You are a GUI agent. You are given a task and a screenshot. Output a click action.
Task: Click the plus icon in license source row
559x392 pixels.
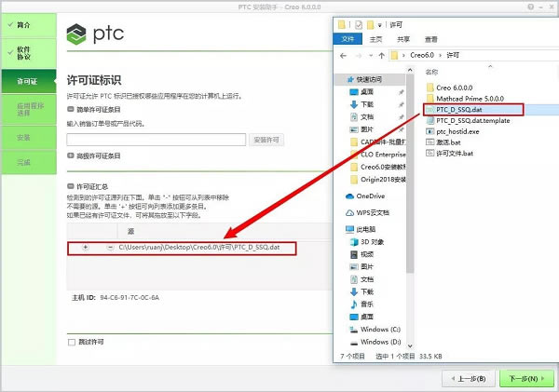[85, 248]
